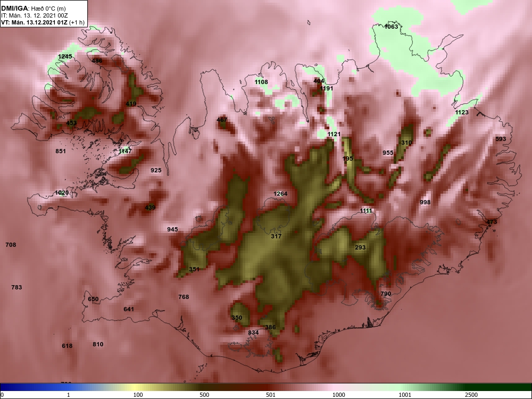The image size is (532, 399).
Task: Click the 925 value label
Action: pos(156,170)
